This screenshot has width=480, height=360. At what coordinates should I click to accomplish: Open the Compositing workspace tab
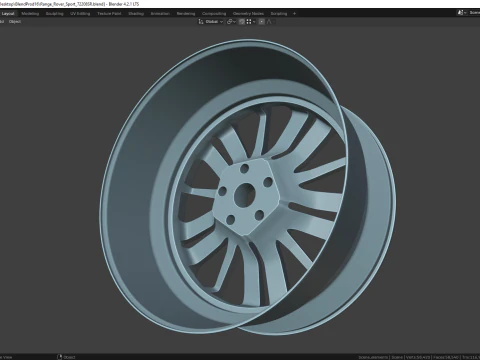(x=214, y=14)
